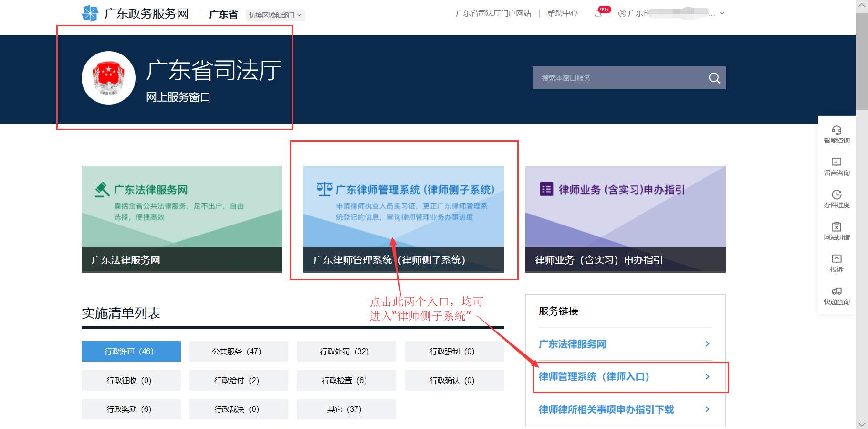Screen dimensions: 868x429
Task: Click chevron next to 律师律所相关事项申办指引下载
Action: point(707,409)
